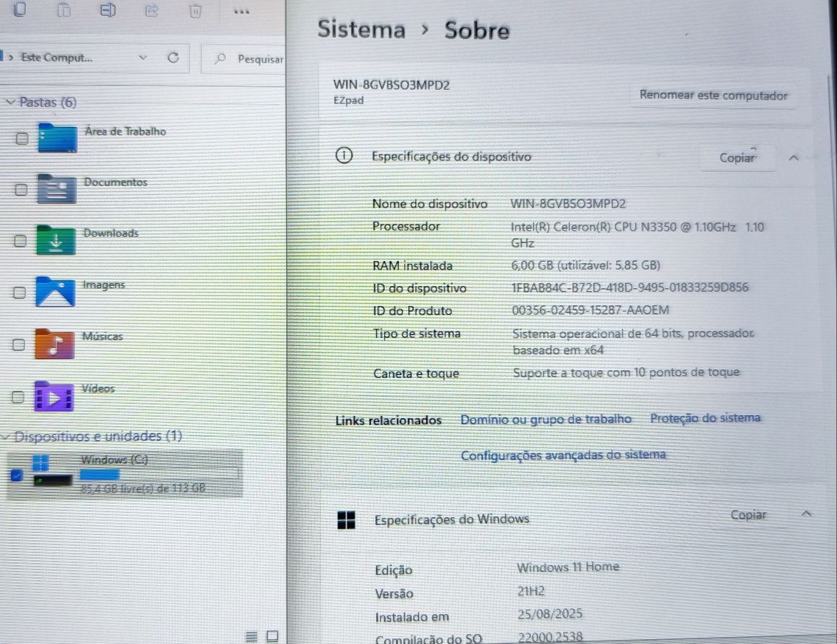Select the Windows 11 Home edition value
Image resolution: width=837 pixels, height=644 pixels.
(x=568, y=567)
